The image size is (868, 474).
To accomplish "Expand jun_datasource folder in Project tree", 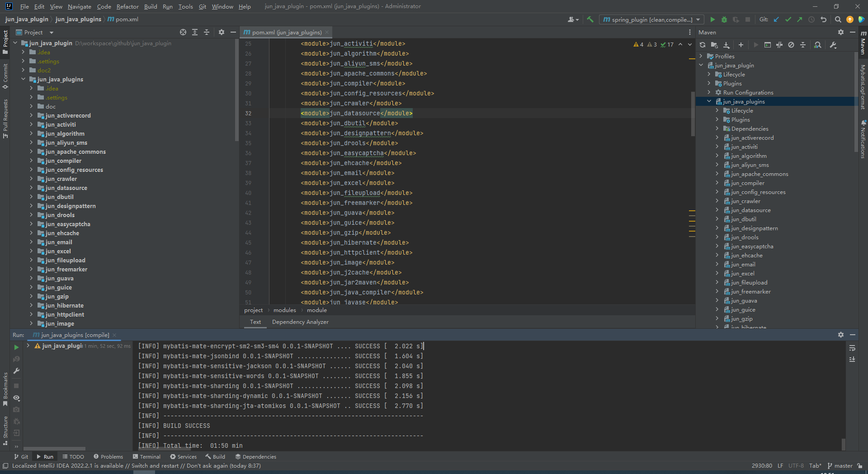I will click(x=31, y=188).
